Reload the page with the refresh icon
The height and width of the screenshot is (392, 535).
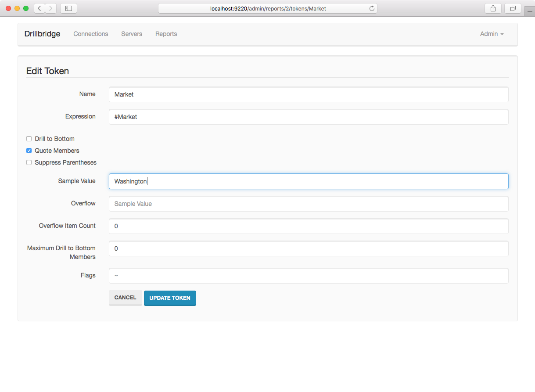point(372,8)
